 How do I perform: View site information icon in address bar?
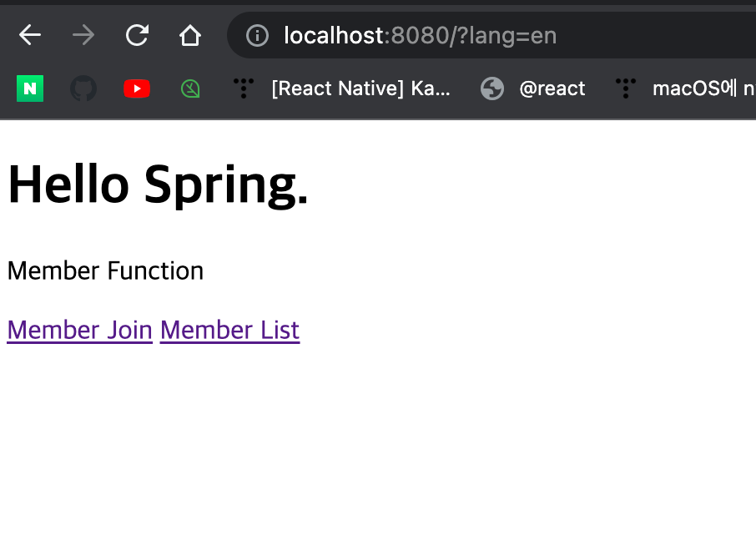(257, 36)
